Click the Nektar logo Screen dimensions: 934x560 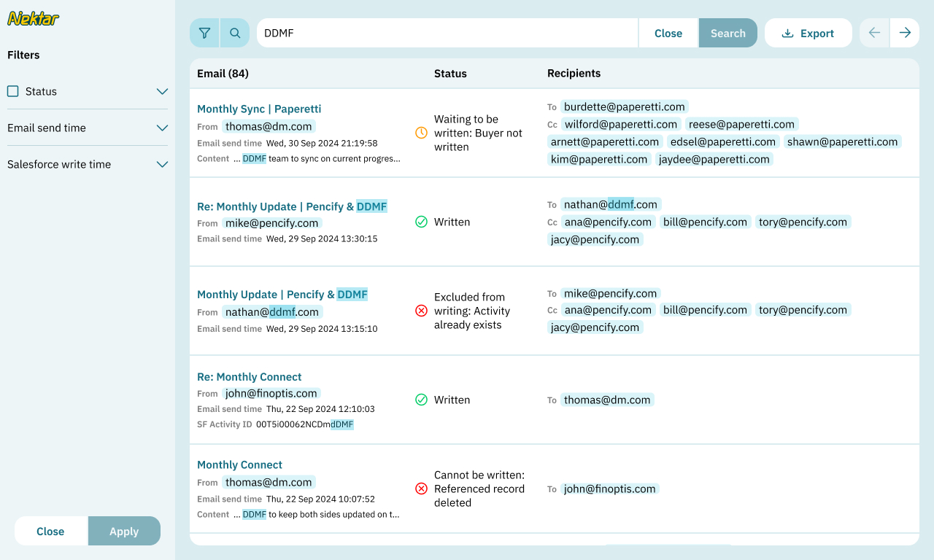pos(34,18)
